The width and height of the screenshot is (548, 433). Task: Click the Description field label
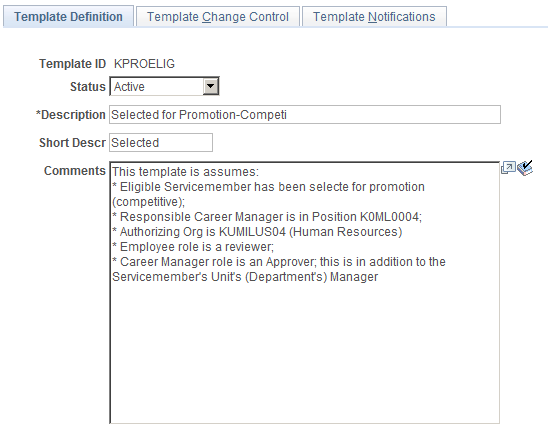tap(71, 115)
